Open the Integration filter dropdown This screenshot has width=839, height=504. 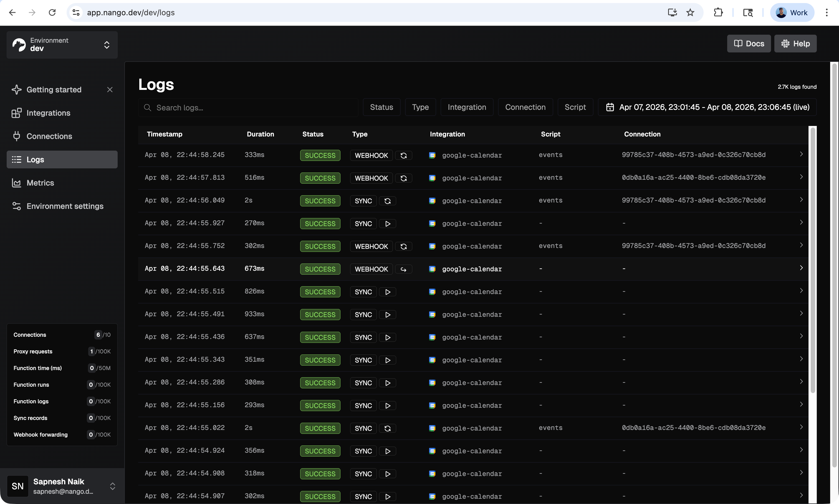[466, 107]
